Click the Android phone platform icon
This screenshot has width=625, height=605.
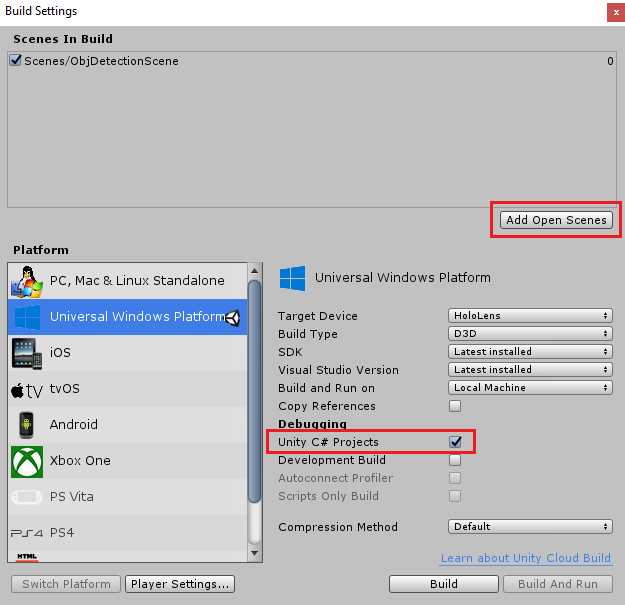click(27, 425)
